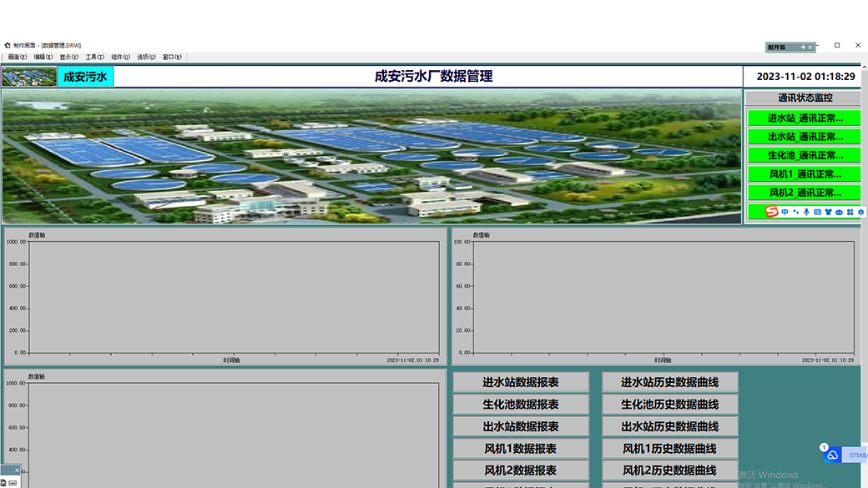
Task: Open the 组件 menu
Action: [121, 57]
